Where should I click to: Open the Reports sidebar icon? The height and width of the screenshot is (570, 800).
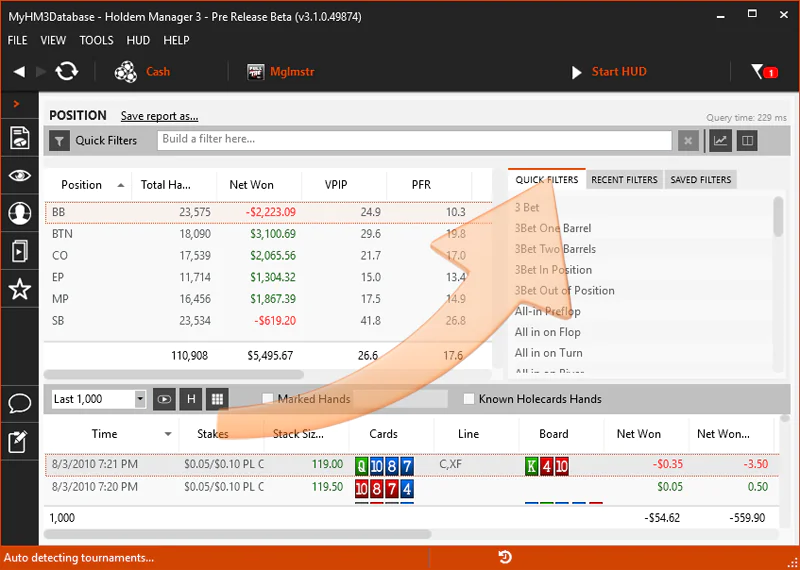[x=19, y=138]
